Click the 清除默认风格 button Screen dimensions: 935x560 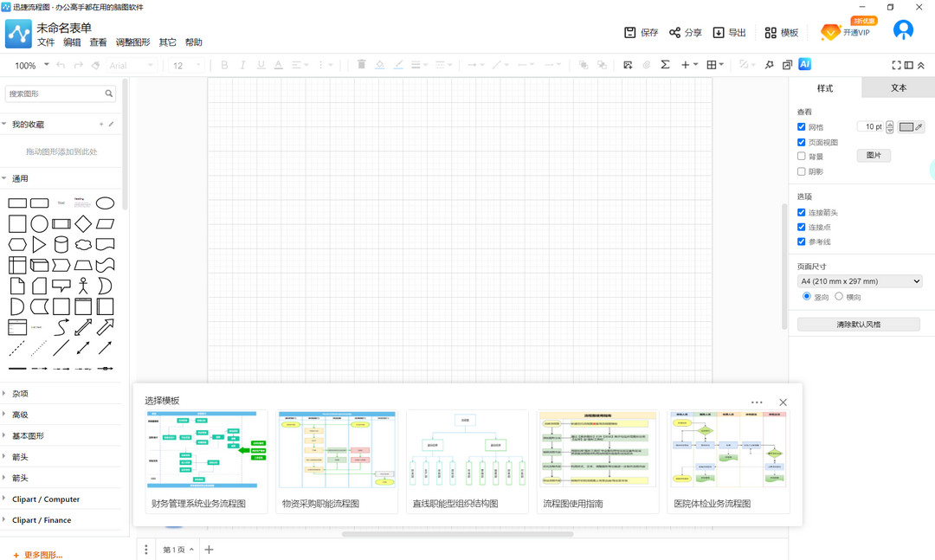[x=858, y=325]
